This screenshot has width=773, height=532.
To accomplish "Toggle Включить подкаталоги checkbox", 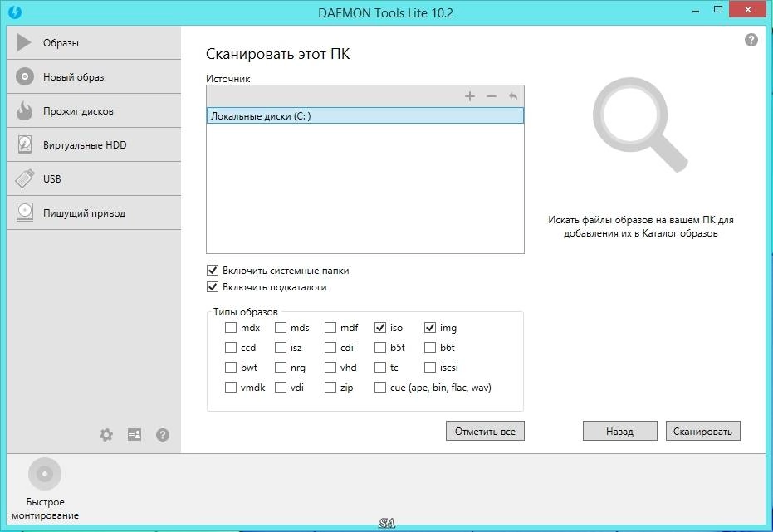I will (213, 286).
